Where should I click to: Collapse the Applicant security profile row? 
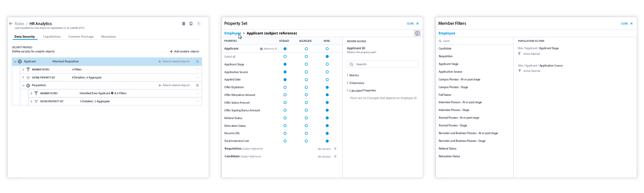point(15,61)
